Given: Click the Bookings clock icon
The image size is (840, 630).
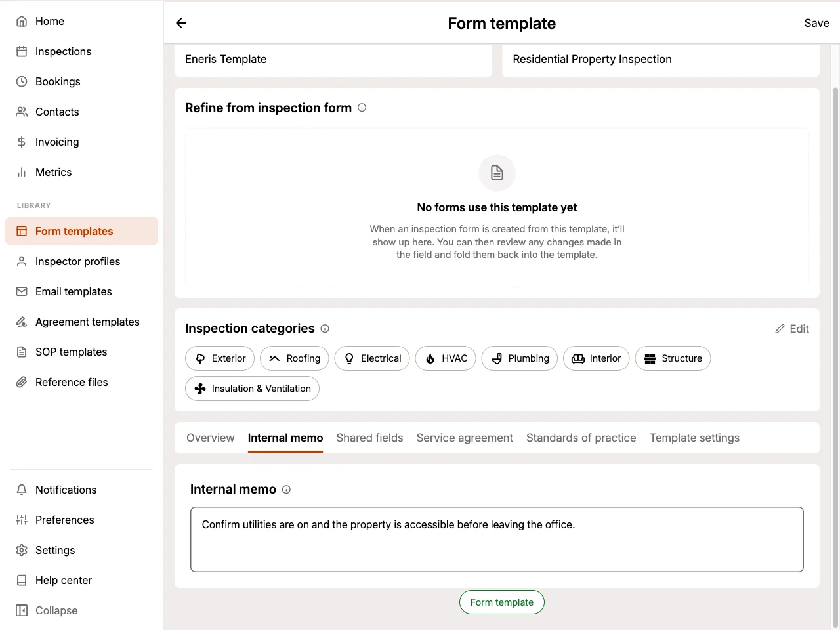Looking at the screenshot, I should [22, 81].
